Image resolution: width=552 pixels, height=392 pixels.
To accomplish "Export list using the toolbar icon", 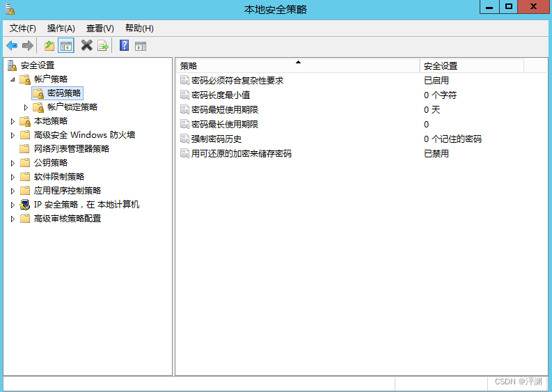I will tap(103, 46).
